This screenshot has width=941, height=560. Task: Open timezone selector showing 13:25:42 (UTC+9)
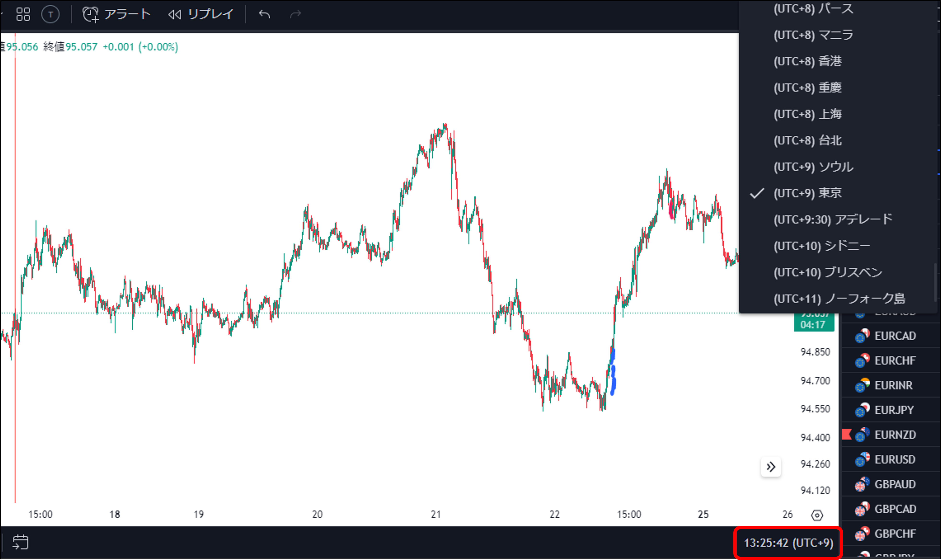(x=788, y=543)
